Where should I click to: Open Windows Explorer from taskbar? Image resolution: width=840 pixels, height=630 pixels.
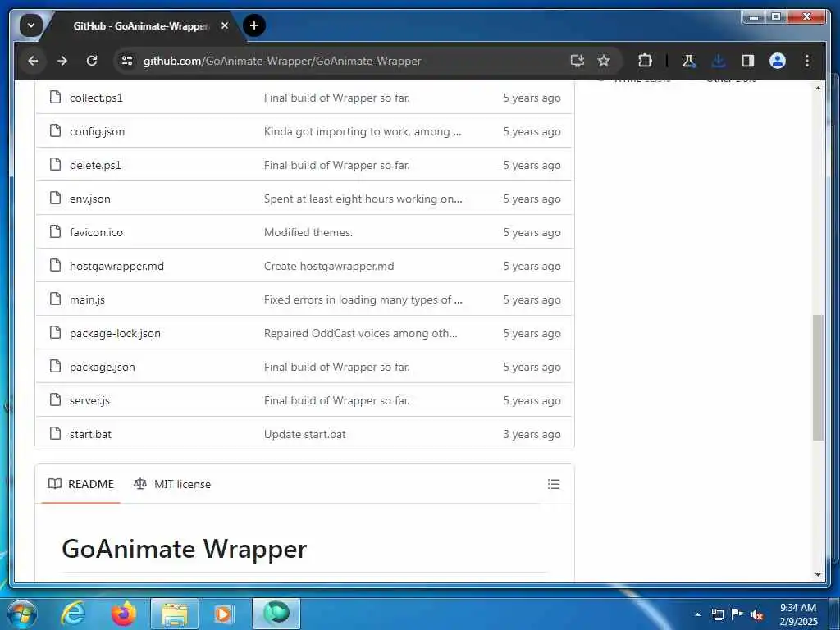(x=175, y=614)
